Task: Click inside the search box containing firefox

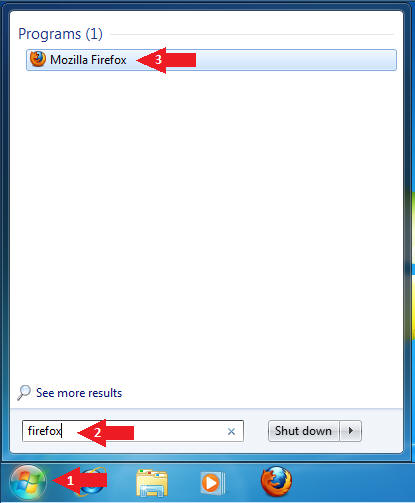Action: click(133, 431)
